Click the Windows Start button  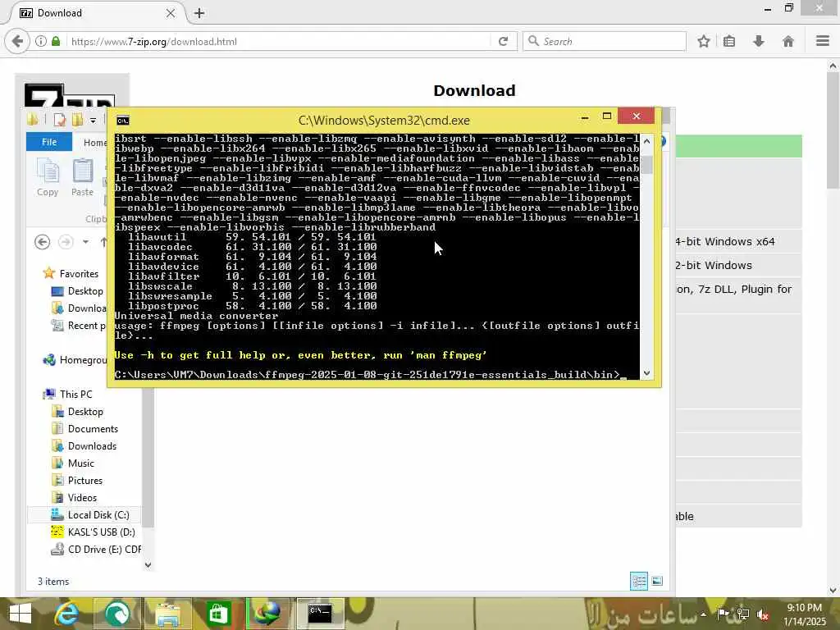pos(21,614)
